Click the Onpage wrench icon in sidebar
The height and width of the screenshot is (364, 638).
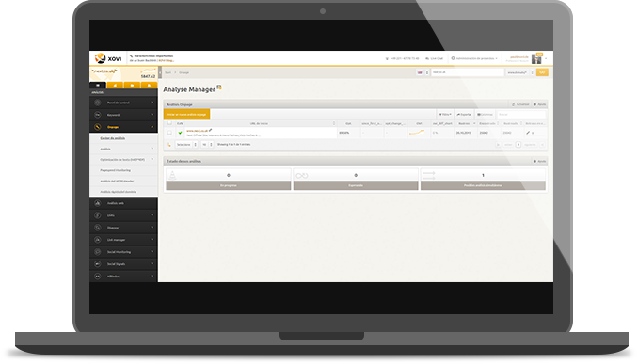98,127
